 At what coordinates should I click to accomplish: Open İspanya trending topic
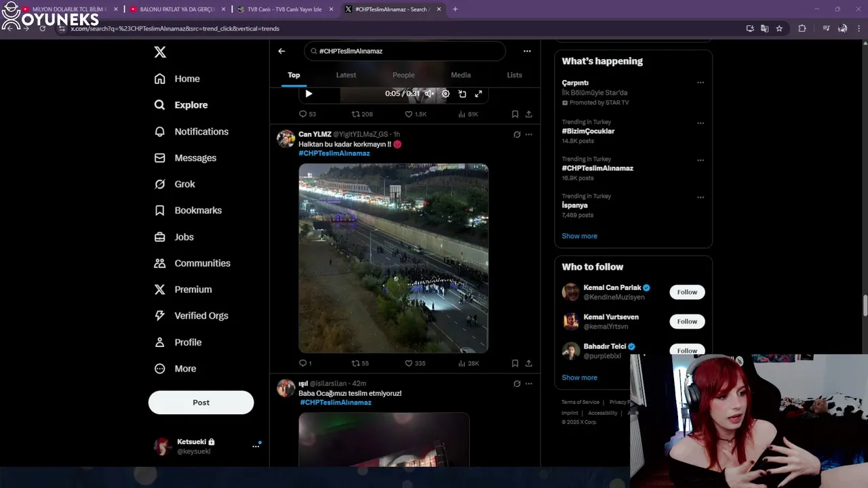[574, 205]
